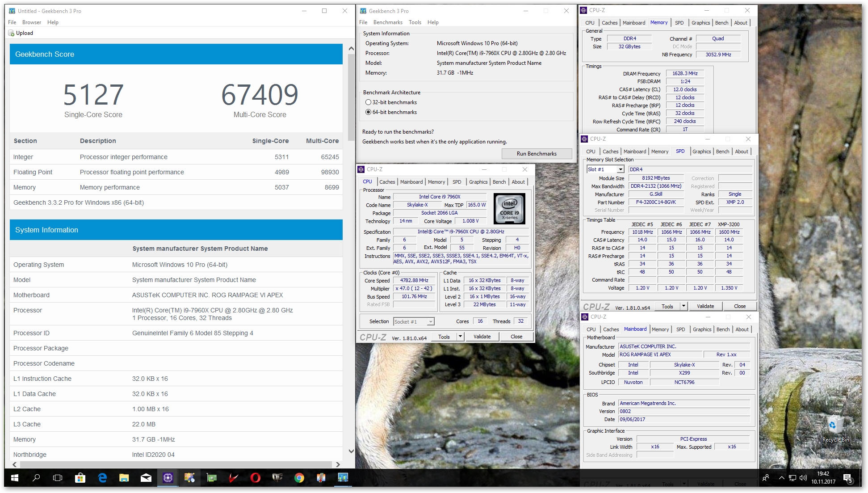Viewport: 868px width, 493px height.
Task: Click the CPU-Z title bar icon of the Mainboard window
Action: [585, 316]
